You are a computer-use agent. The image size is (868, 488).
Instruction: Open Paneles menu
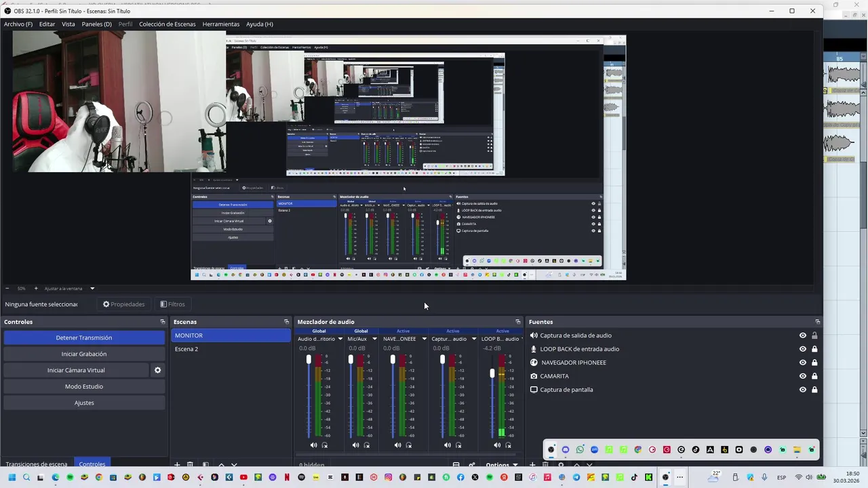pyautogui.click(x=96, y=24)
